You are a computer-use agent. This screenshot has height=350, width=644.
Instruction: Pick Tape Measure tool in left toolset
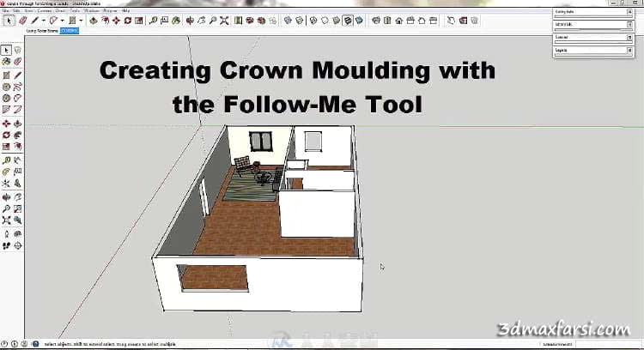click(x=6, y=160)
